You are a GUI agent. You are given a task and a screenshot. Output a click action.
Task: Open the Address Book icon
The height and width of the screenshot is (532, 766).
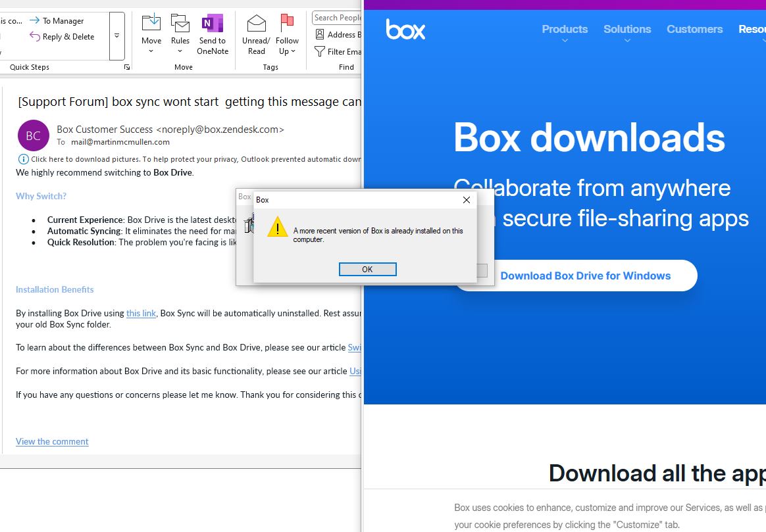point(320,34)
